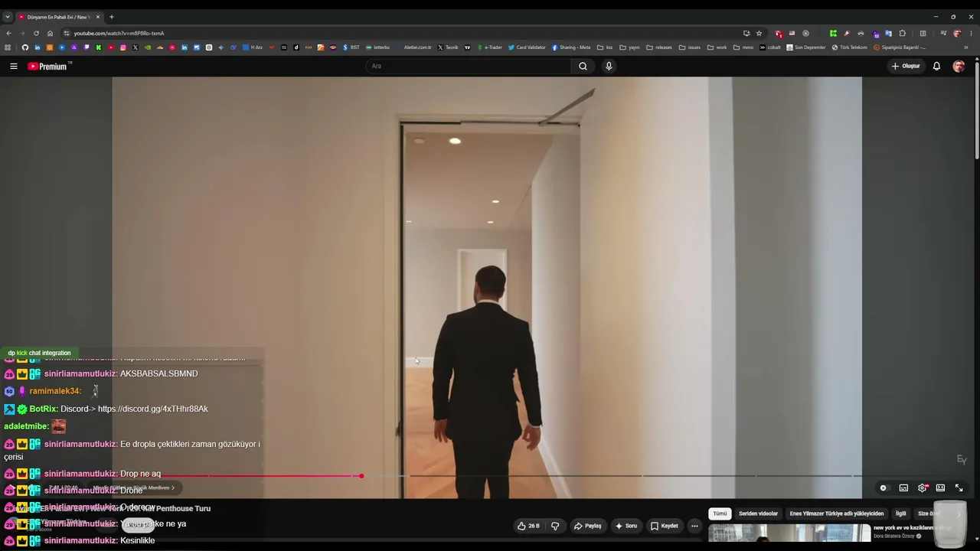Select the Seriden videolar chip
Viewport: 980px width, 551px height.
pos(758,514)
